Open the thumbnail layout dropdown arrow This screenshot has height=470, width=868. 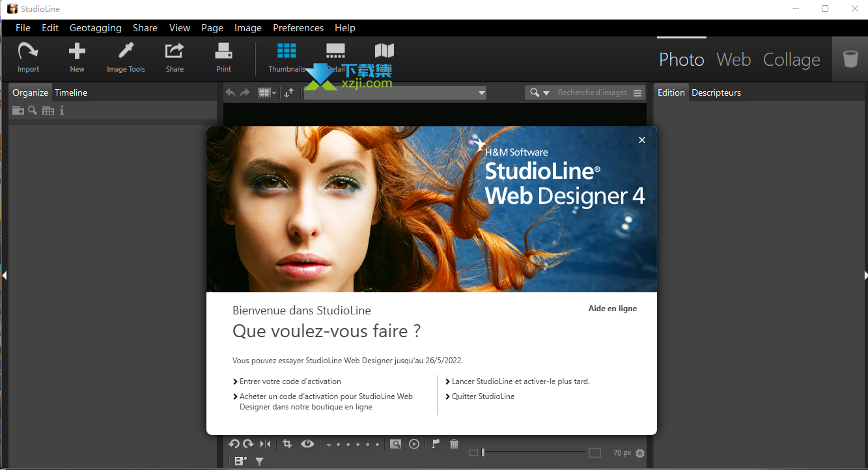click(274, 94)
